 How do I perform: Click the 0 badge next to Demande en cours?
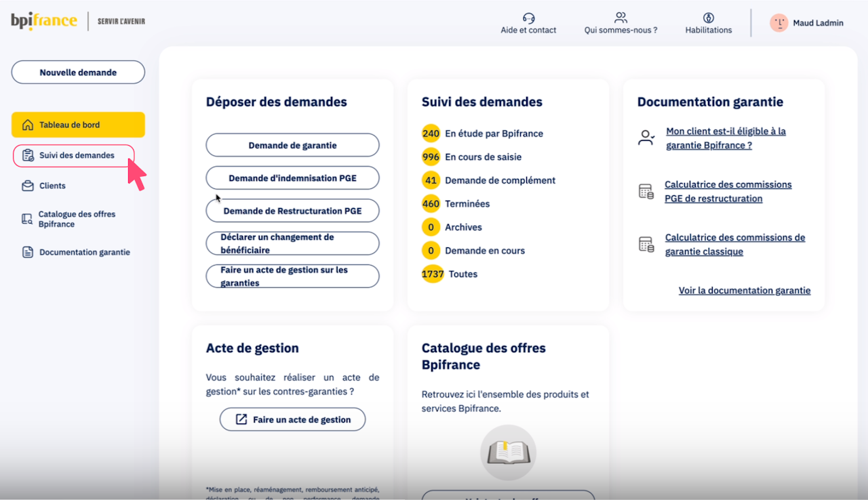(x=431, y=251)
